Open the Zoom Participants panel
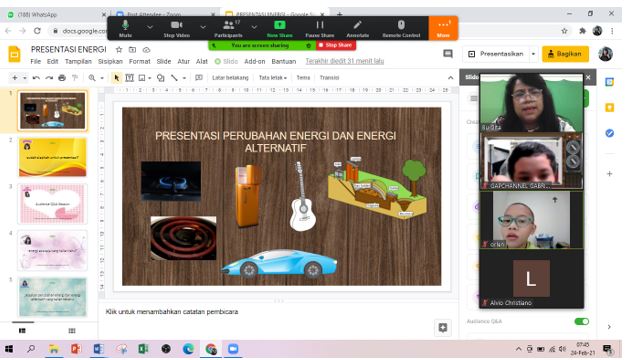The image size is (626, 360). 228,28
